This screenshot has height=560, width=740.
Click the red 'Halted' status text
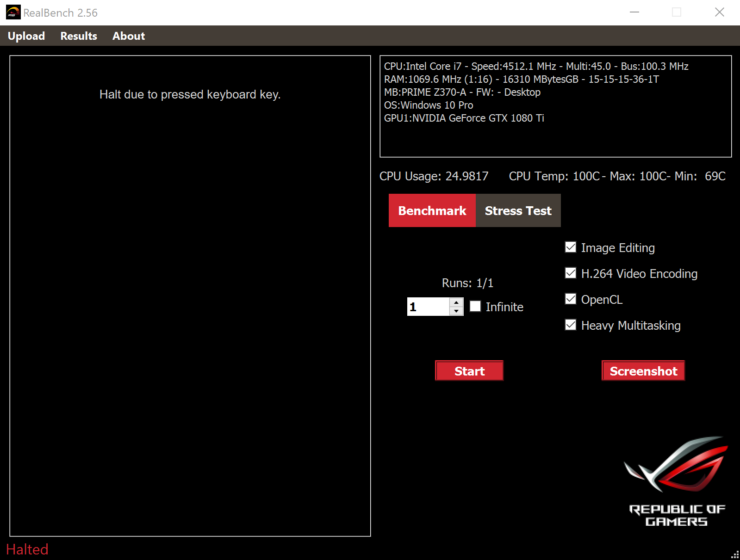tap(27, 549)
